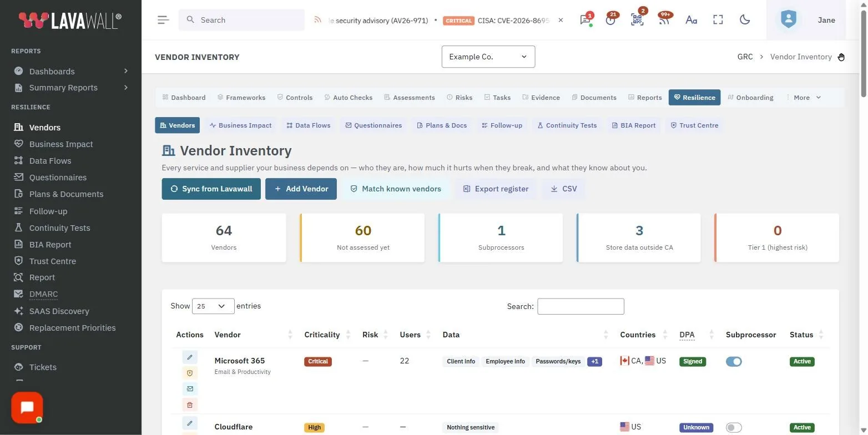The height and width of the screenshot is (435, 868).
Task: Enter fullscreen mode via the brackets icon
Action: click(x=718, y=20)
